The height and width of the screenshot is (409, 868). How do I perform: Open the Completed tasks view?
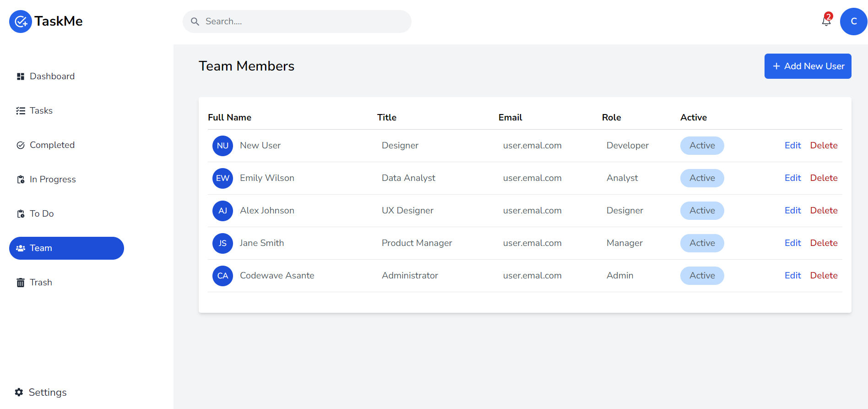[x=66, y=145]
